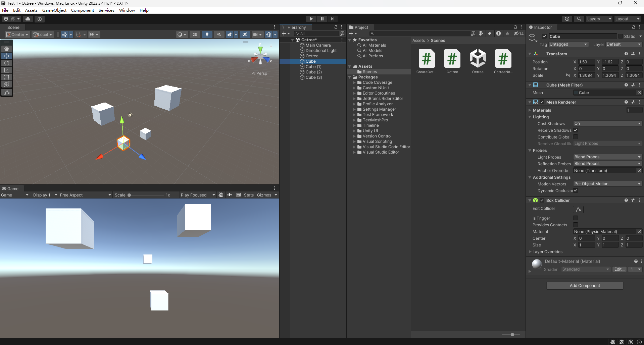Screen dimensions: 644x345
Task: Select the Transform tool
Action: click(7, 84)
